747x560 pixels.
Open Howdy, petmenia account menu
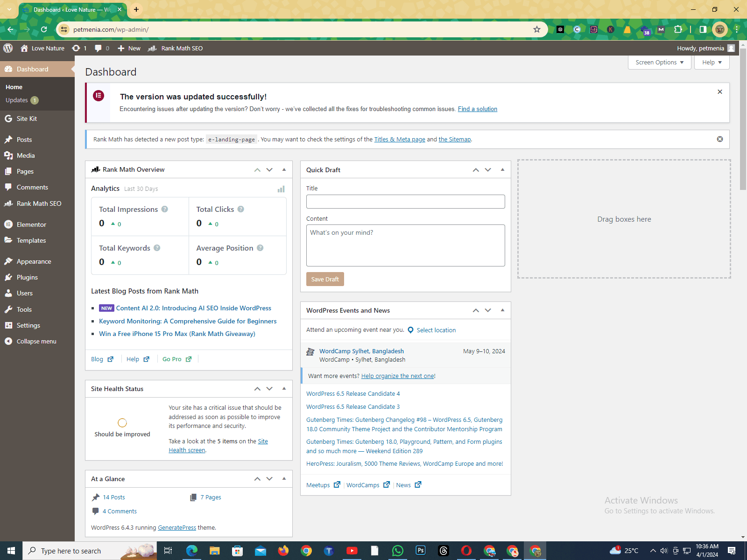click(x=706, y=48)
